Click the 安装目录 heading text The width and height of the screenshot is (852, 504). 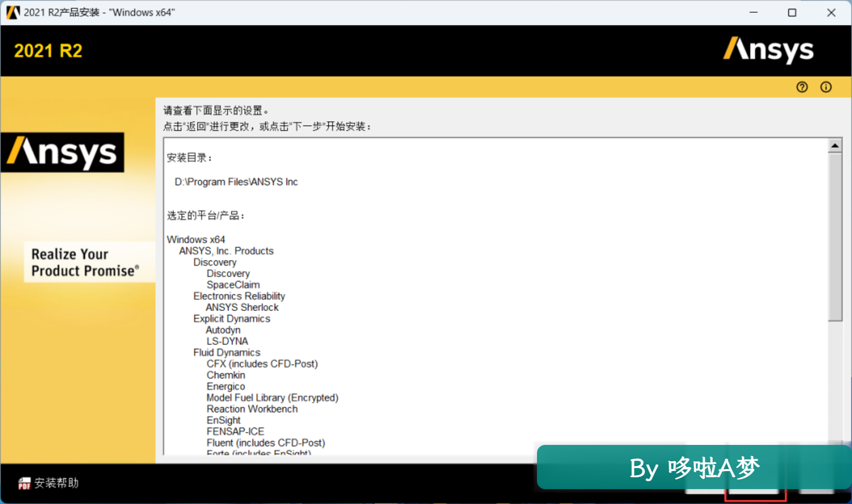[x=189, y=158]
